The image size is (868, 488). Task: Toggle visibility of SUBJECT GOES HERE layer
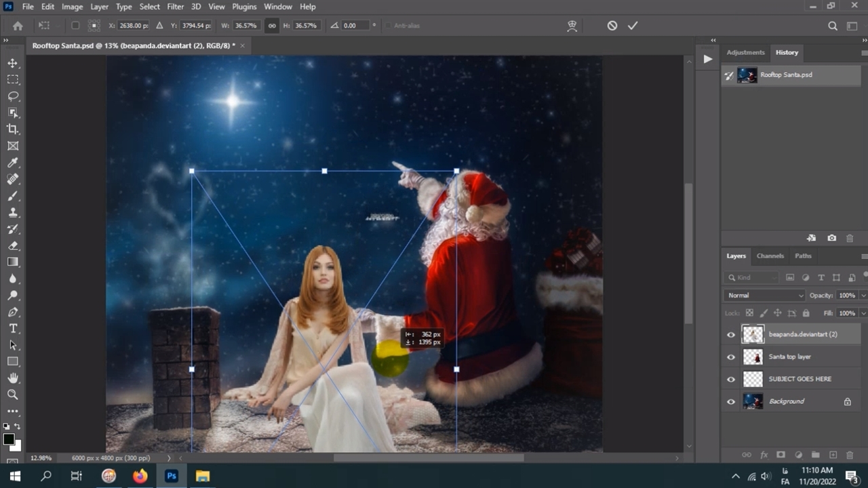731,380
